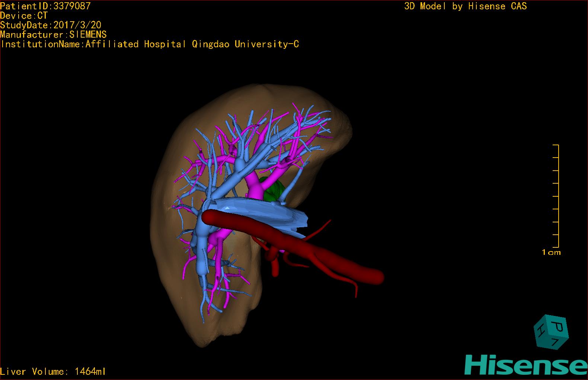Click the "3D Model by Hisense CAS" title

pyautogui.click(x=465, y=6)
